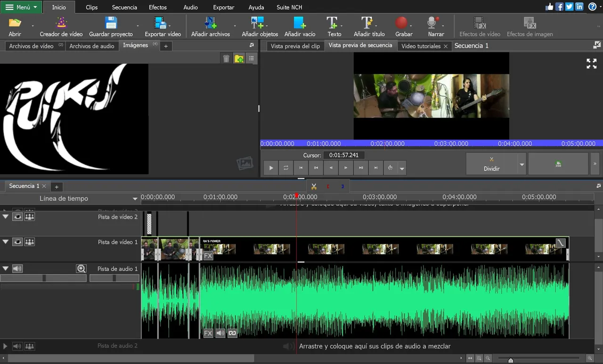Image resolution: width=603 pixels, height=364 pixels.
Task: Collapse the Pista de vídeo 1 track
Action: (x=6, y=242)
